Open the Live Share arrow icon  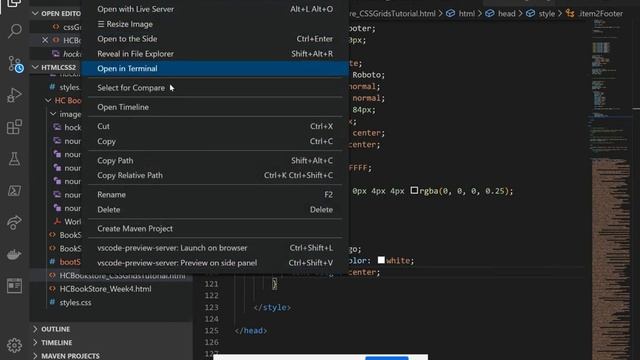15,222
